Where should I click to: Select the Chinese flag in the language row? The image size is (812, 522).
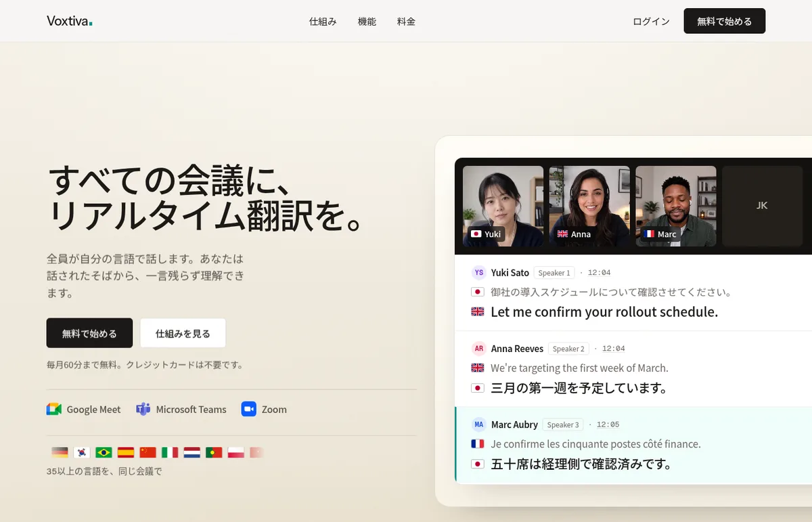(148, 452)
